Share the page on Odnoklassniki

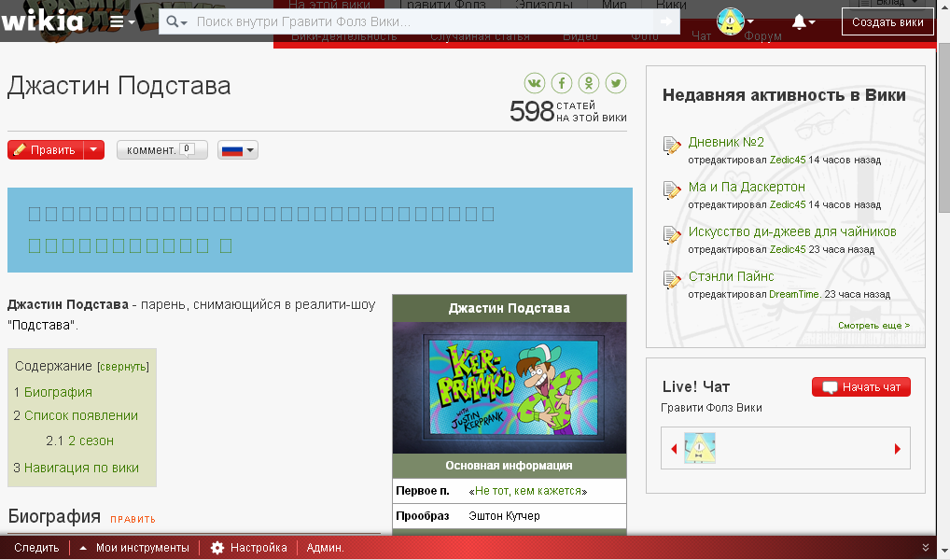pos(588,83)
